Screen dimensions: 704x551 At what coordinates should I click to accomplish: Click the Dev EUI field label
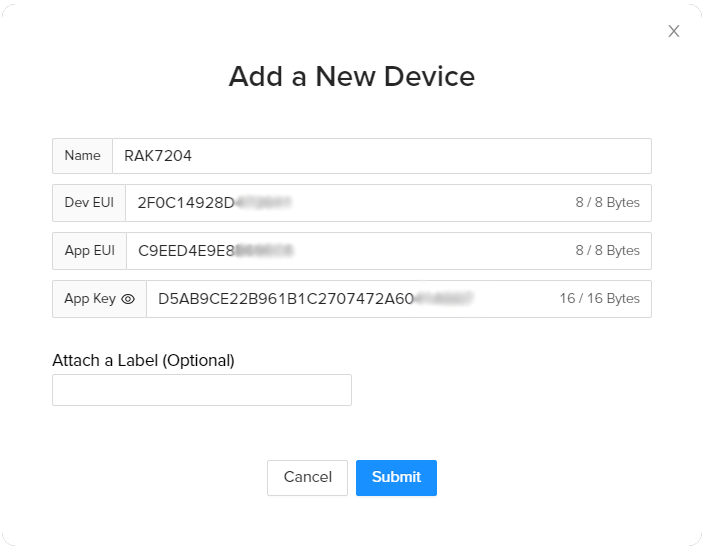pos(89,203)
